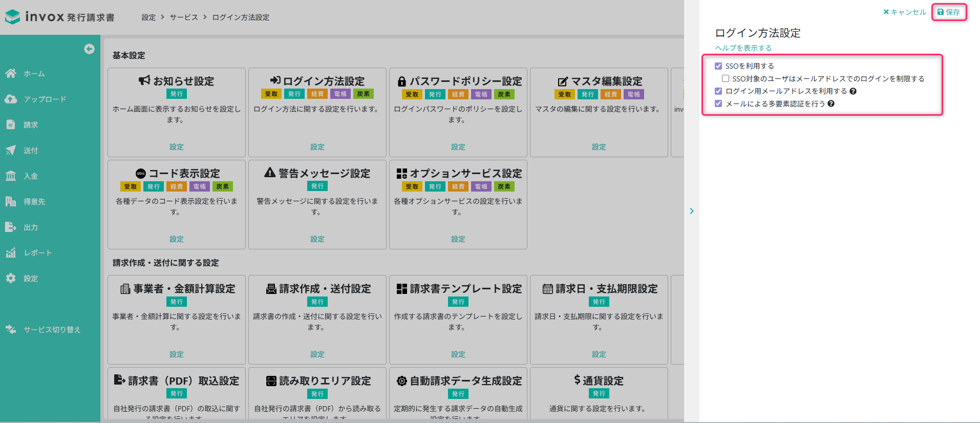Viewport: 980px width, 423px height.
Task: Uncheck the 'SSOを利用する' checkbox
Action: [x=718, y=66]
